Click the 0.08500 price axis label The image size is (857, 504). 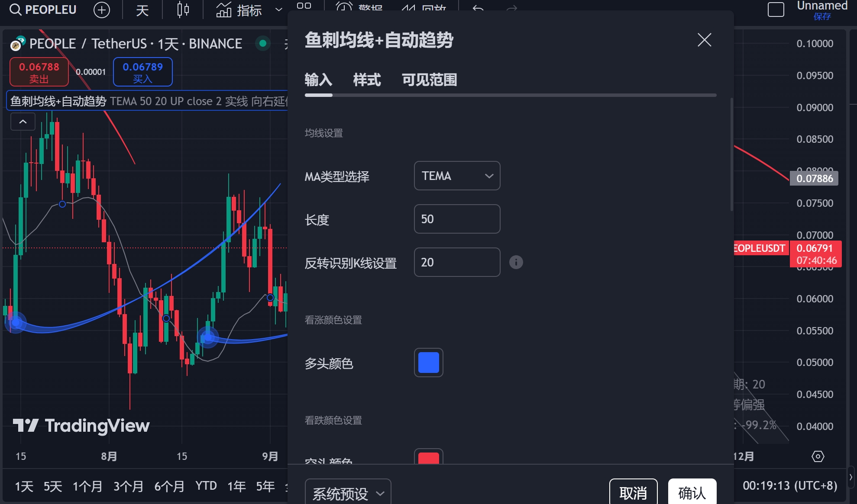coord(815,139)
